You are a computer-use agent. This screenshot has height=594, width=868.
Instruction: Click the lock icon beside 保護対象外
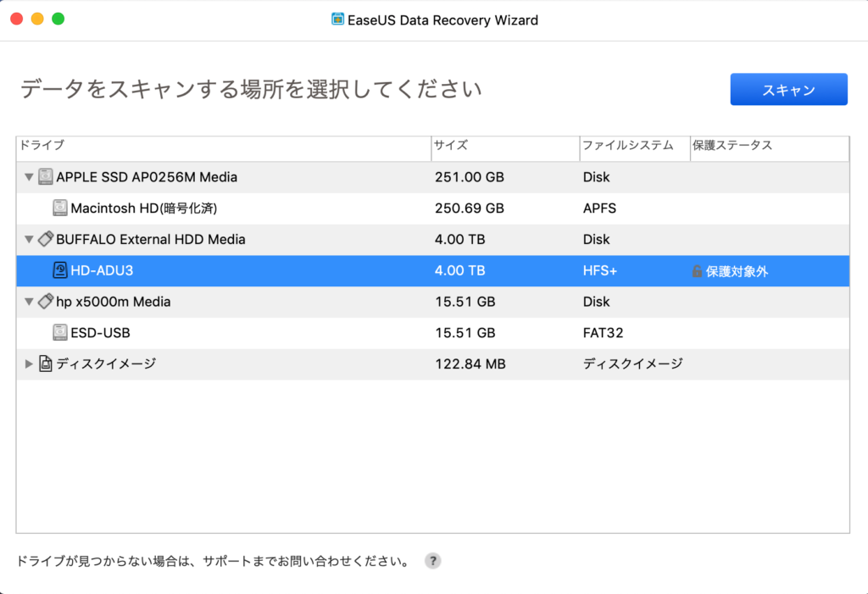point(697,270)
